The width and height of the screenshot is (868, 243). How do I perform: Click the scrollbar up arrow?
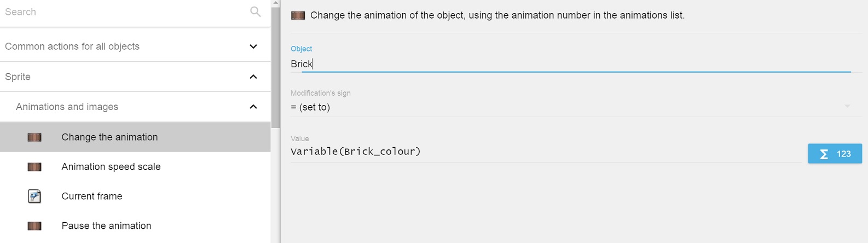(276, 3)
